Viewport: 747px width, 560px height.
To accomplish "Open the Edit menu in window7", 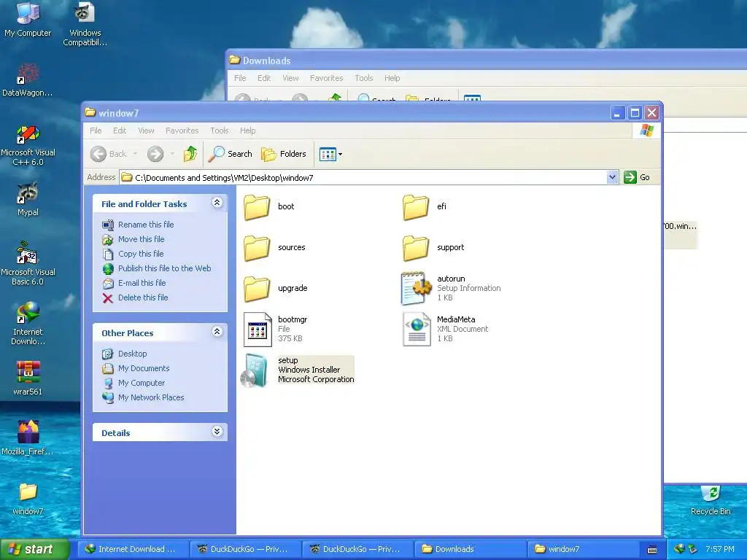I will pos(120,131).
